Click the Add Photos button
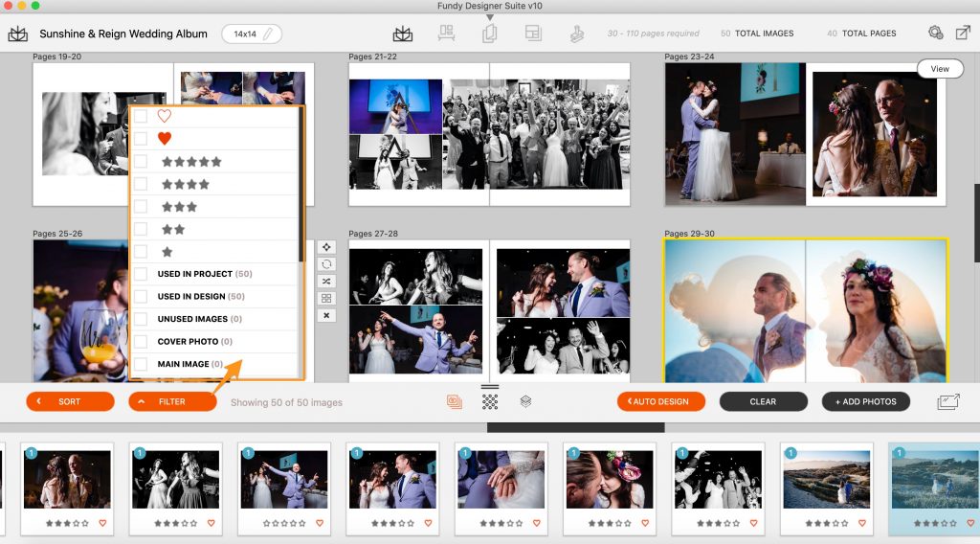 coord(865,401)
